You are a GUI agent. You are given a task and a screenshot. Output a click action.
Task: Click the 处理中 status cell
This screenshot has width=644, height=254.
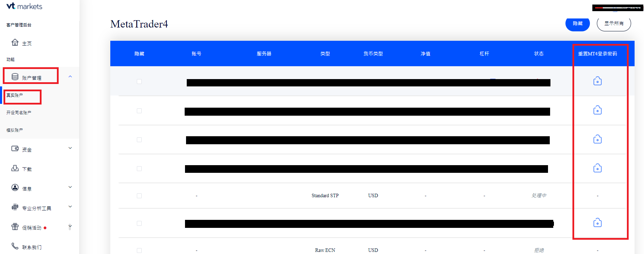pos(539,195)
